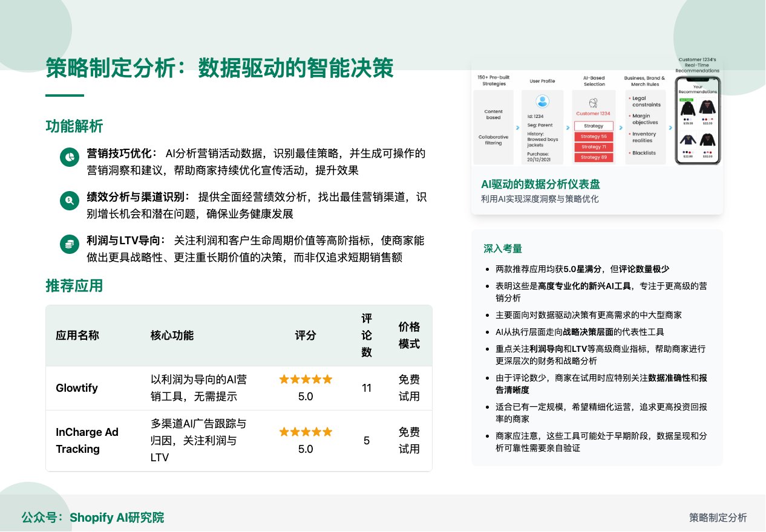Click the bullet 适合已有一定规模，希望精细化运营
766x532 pixels.
[600, 413]
